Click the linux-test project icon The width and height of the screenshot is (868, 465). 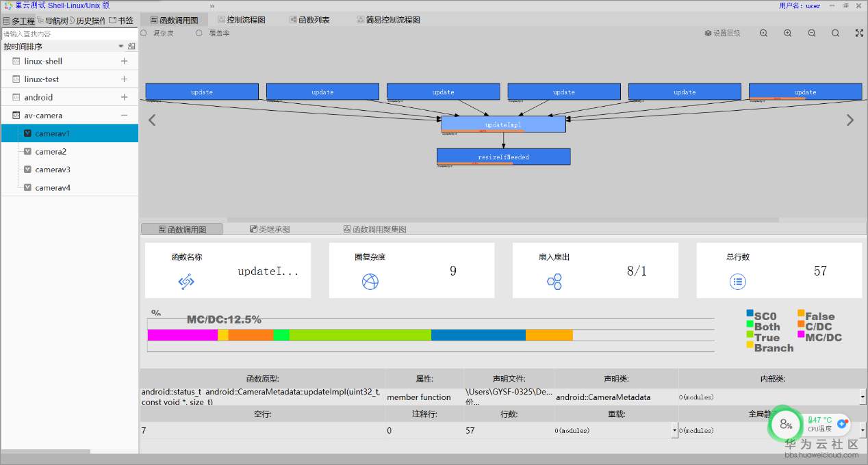16,79
